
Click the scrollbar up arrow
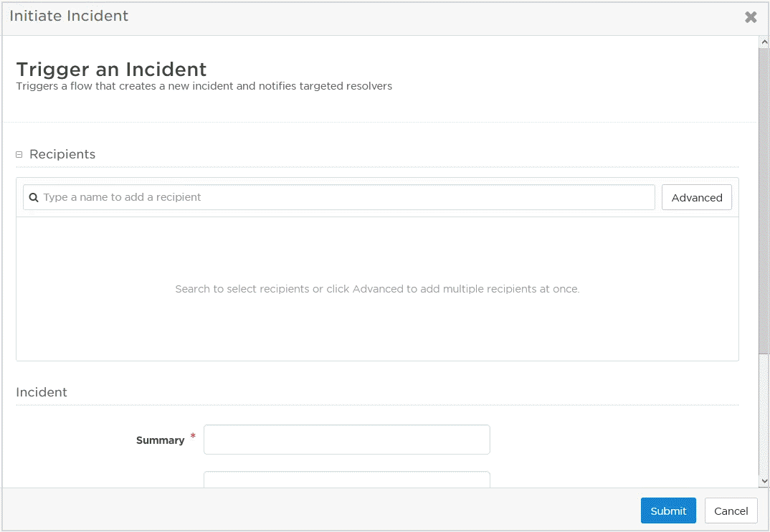click(764, 42)
